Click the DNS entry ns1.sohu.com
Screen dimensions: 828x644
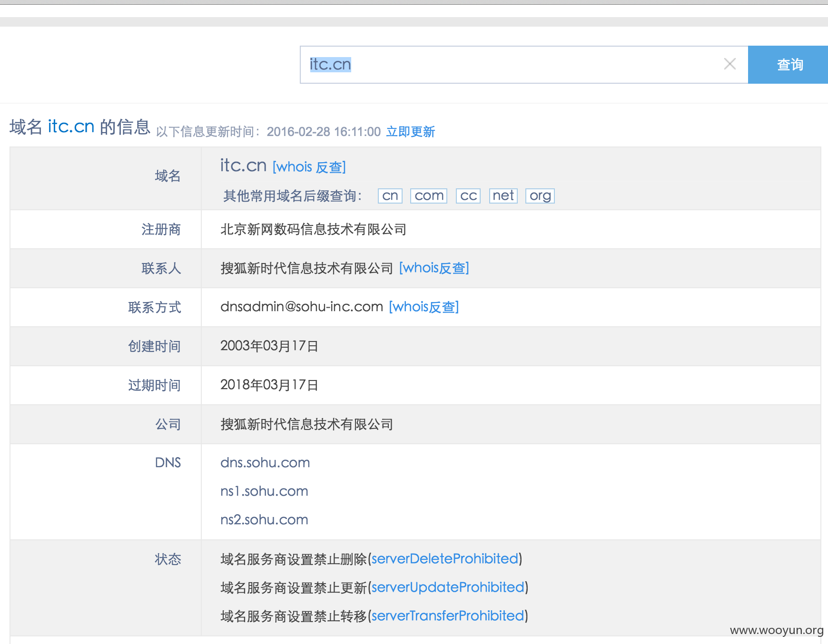click(x=264, y=491)
